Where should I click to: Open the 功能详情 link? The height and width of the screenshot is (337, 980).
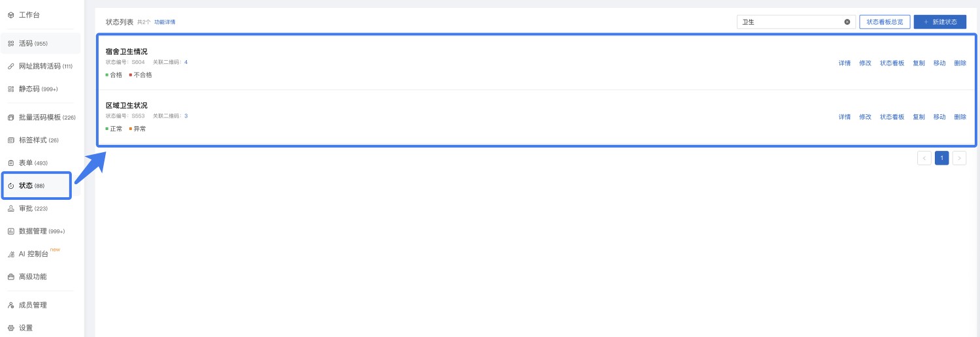pos(165,22)
